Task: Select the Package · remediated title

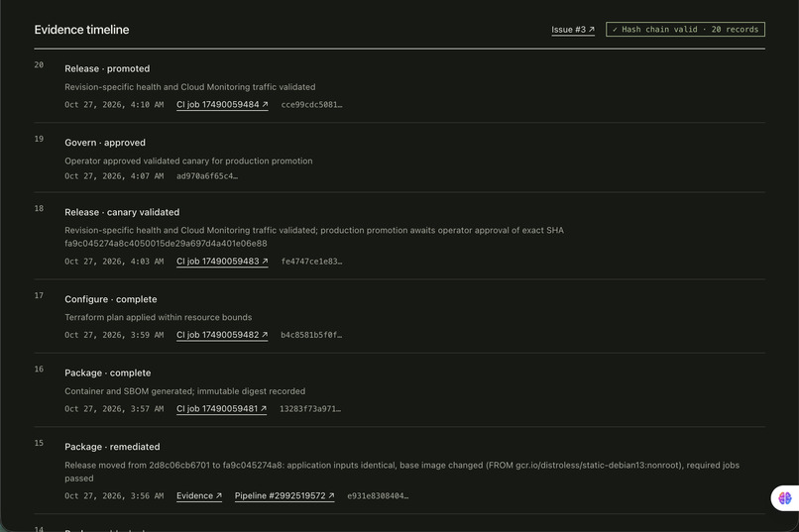Action: 112,447
